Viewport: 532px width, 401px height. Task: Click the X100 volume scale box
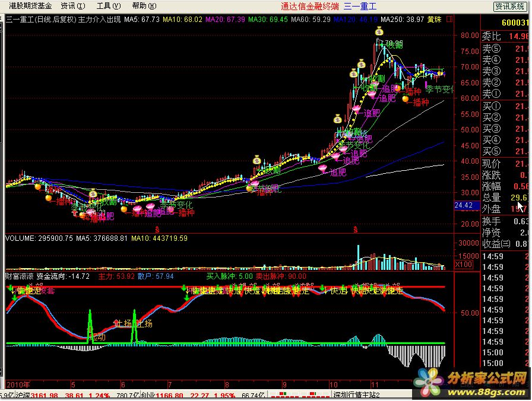coord(463,265)
